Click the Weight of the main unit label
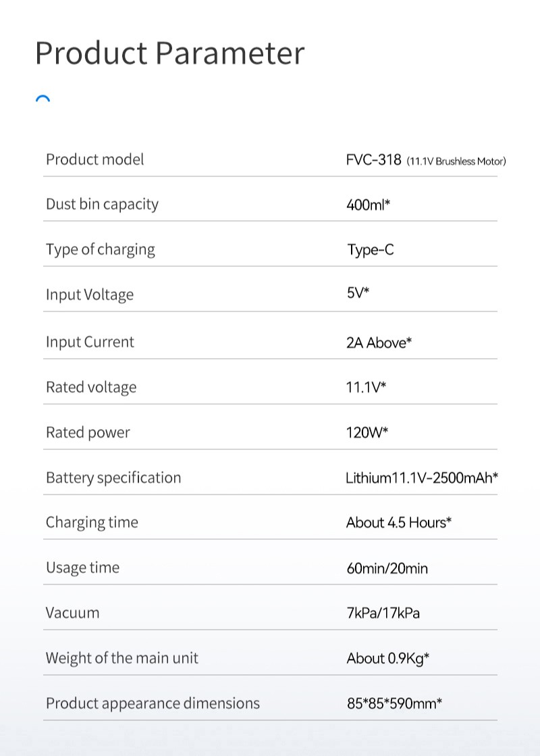The width and height of the screenshot is (540, 756). 122,658
